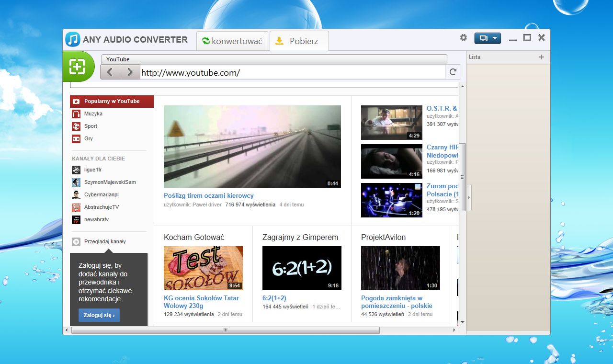
Task: Click the ligue1fr channel avatar
Action: (76, 170)
